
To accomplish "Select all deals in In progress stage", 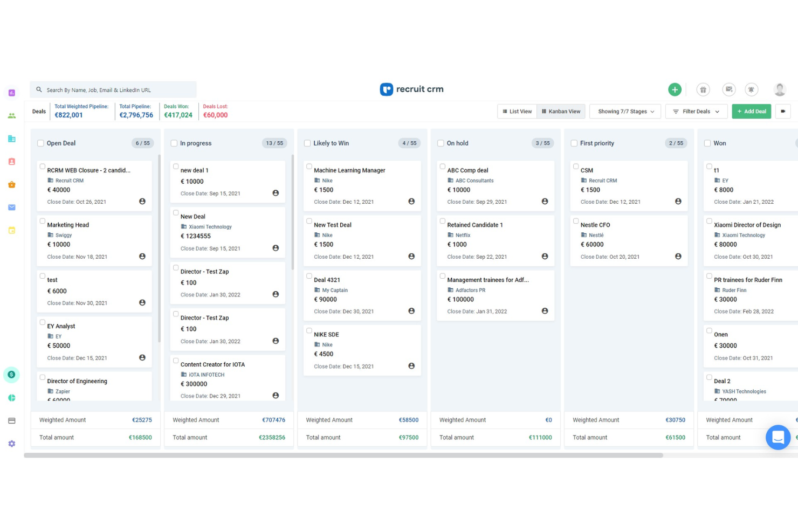I will click(174, 143).
